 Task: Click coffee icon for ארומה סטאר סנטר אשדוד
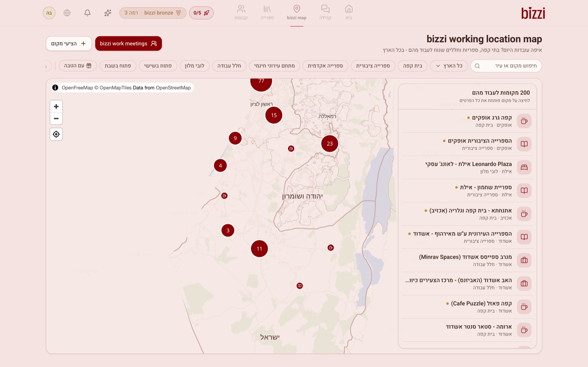(524, 330)
